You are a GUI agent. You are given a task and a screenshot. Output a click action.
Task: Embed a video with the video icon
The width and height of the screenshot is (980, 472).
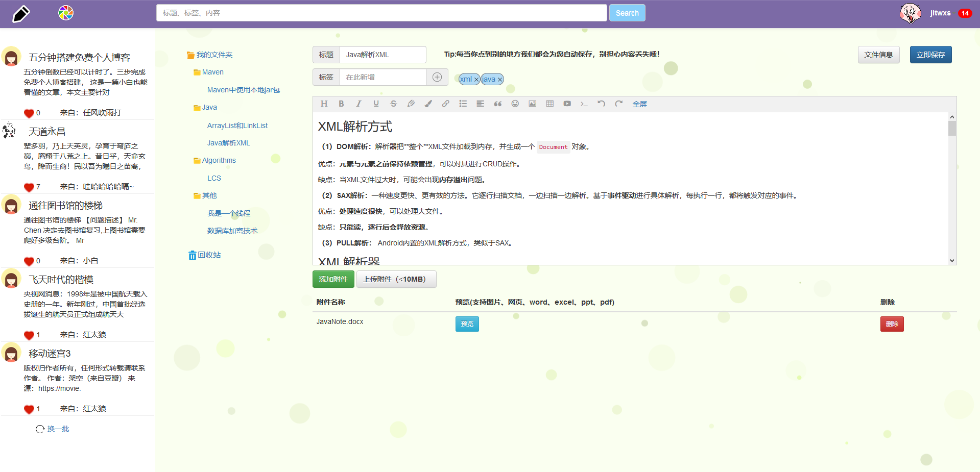coord(567,104)
